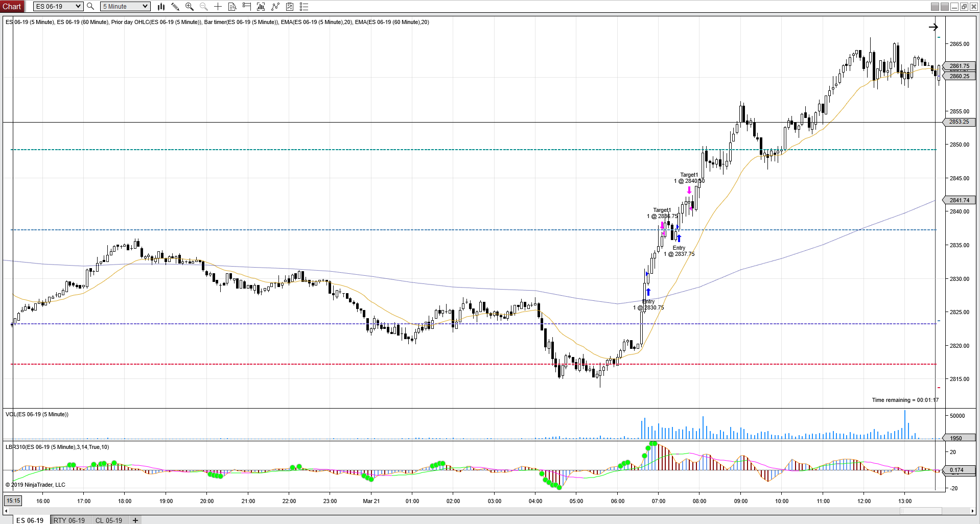Click the 0.174 LBR310 value marker

point(959,470)
